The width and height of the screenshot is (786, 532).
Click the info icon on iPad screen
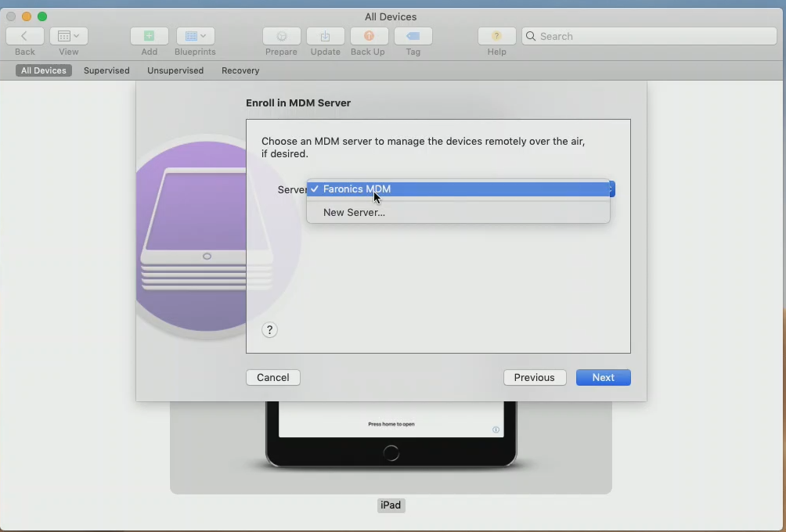[x=496, y=430]
